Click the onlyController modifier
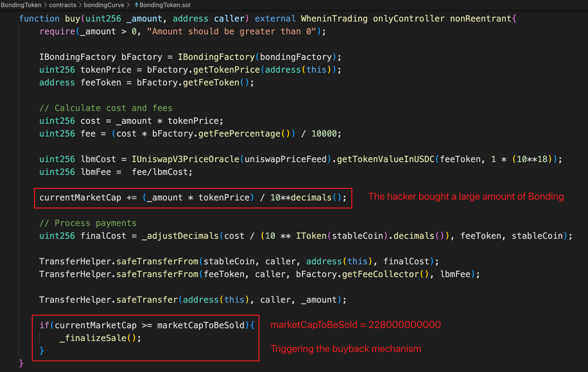This screenshot has width=588, height=372. pos(408,18)
